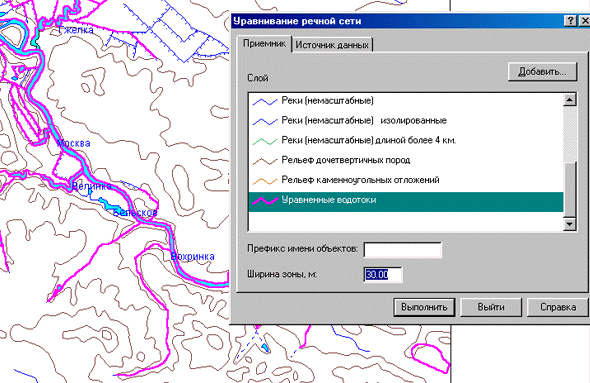
Task: Click the Префикс имени объектов input field
Action: pyautogui.click(x=403, y=250)
